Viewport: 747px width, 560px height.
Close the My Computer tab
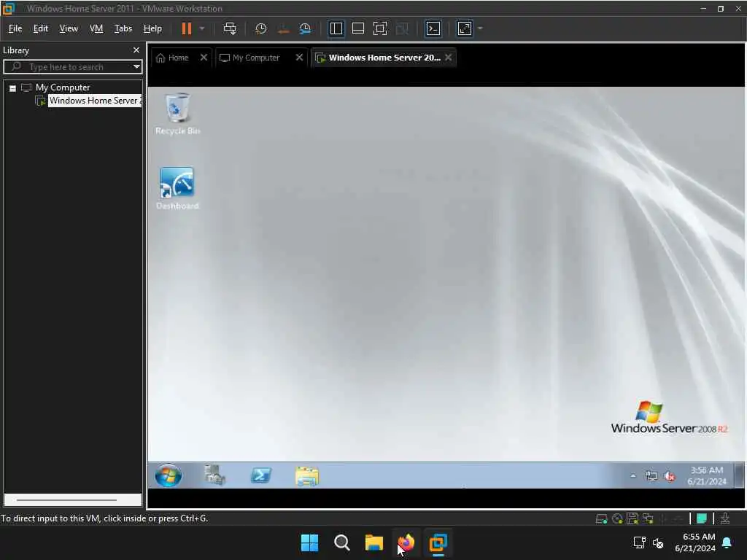(299, 58)
